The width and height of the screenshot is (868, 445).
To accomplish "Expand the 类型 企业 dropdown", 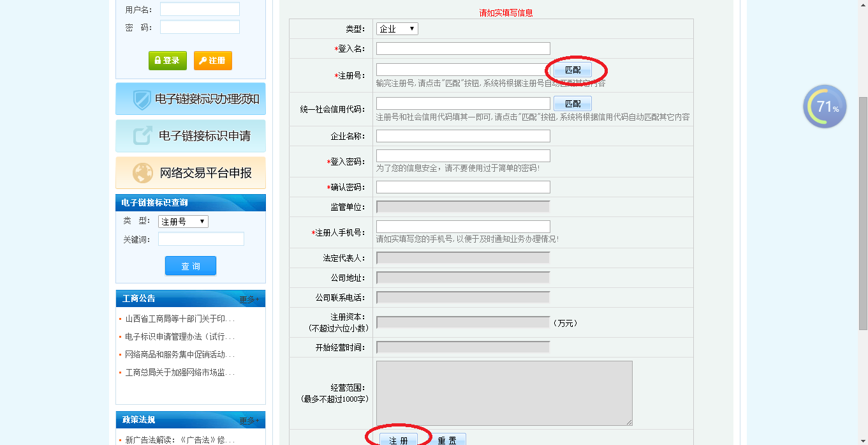I will [397, 29].
